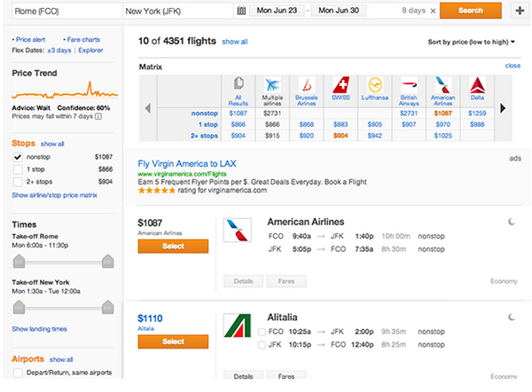
Task: Choose the Delta logo in the matrix
Action: point(477,85)
